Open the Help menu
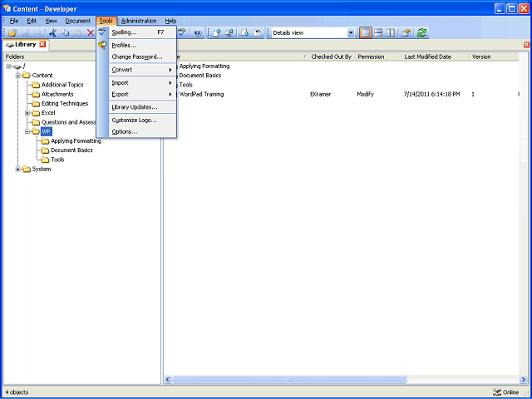This screenshot has width=532, height=399. pos(170,21)
